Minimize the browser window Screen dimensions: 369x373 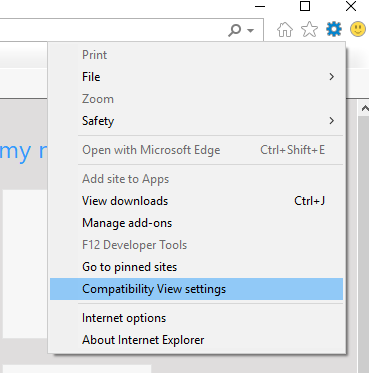point(260,6)
